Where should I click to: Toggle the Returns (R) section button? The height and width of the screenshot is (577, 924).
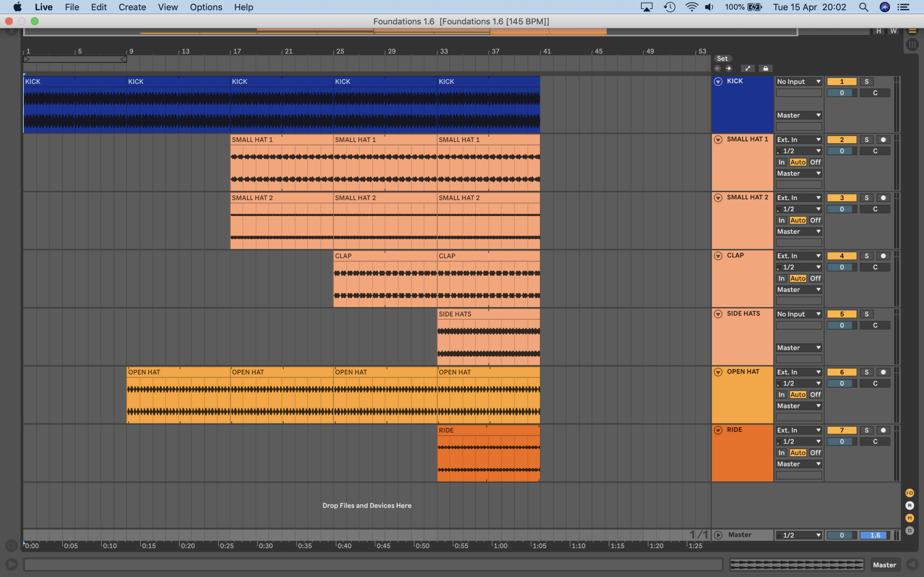(x=910, y=506)
